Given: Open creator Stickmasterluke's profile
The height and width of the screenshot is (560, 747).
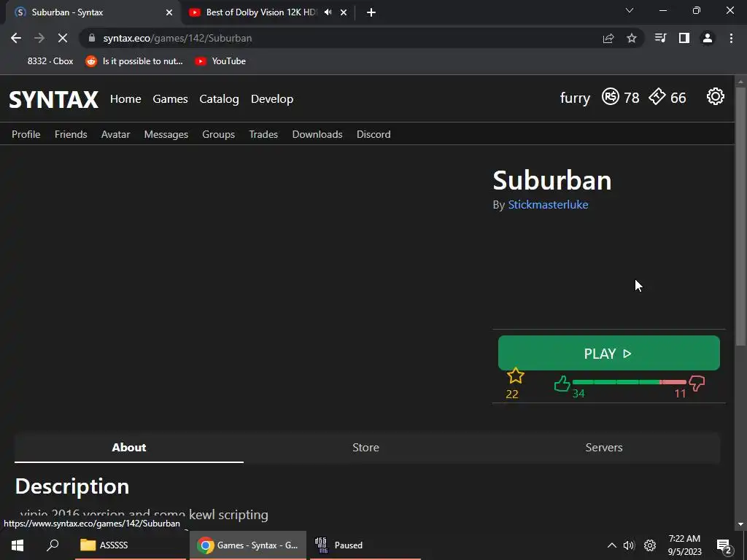Looking at the screenshot, I should pyautogui.click(x=548, y=204).
